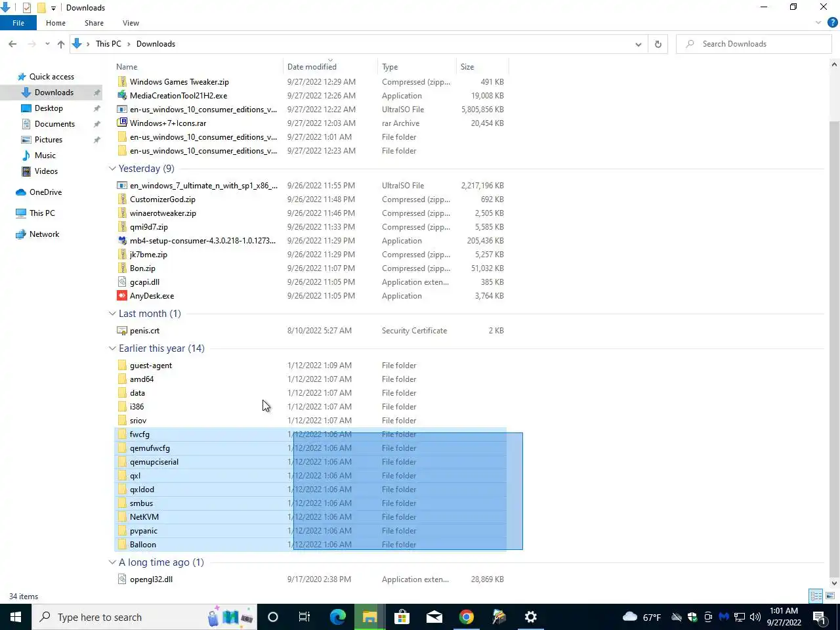Open Microsoft Store from taskbar
The width and height of the screenshot is (840, 630).
[402, 617]
